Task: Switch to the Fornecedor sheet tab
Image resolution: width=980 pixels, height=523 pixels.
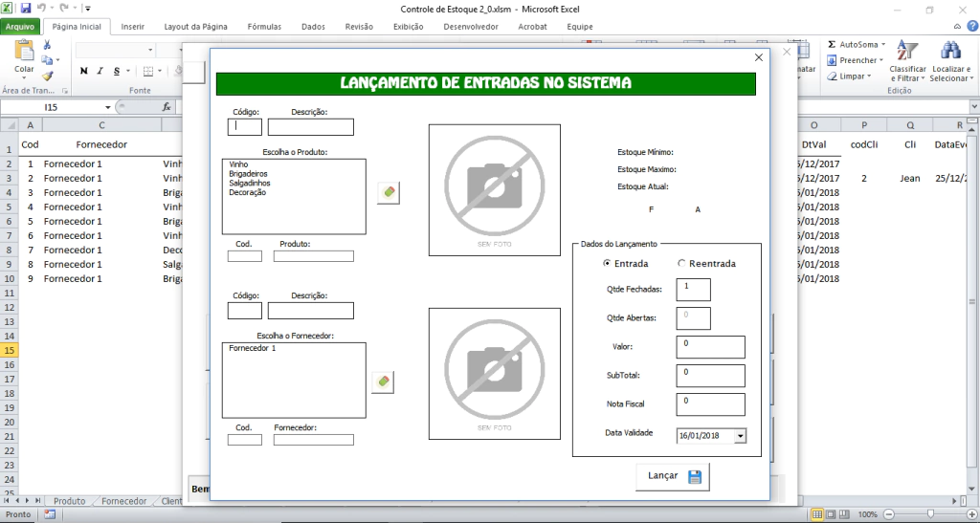Action: pos(124,501)
